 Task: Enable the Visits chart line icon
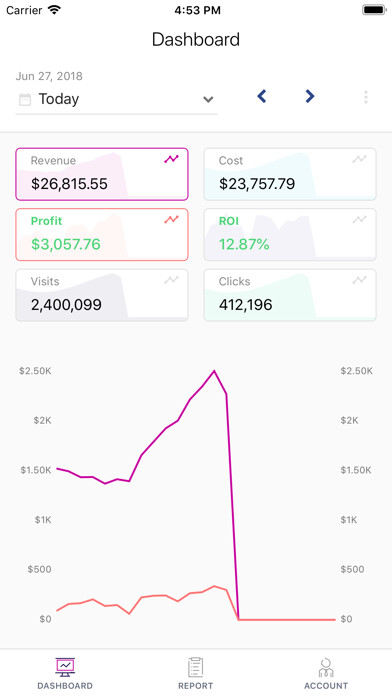171,280
